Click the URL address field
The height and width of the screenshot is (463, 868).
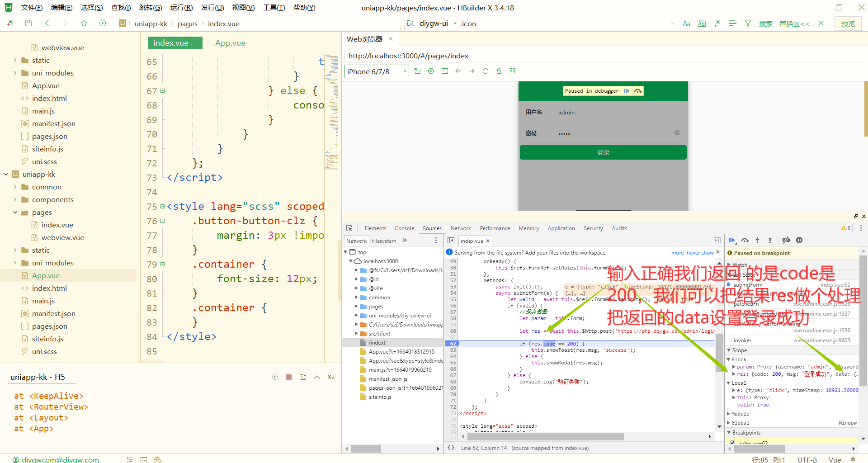pos(604,56)
